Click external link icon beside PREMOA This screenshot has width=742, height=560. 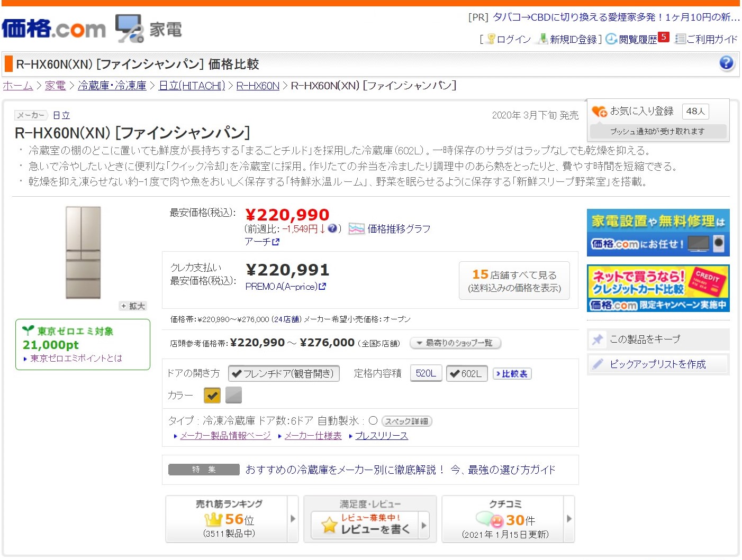(x=322, y=286)
